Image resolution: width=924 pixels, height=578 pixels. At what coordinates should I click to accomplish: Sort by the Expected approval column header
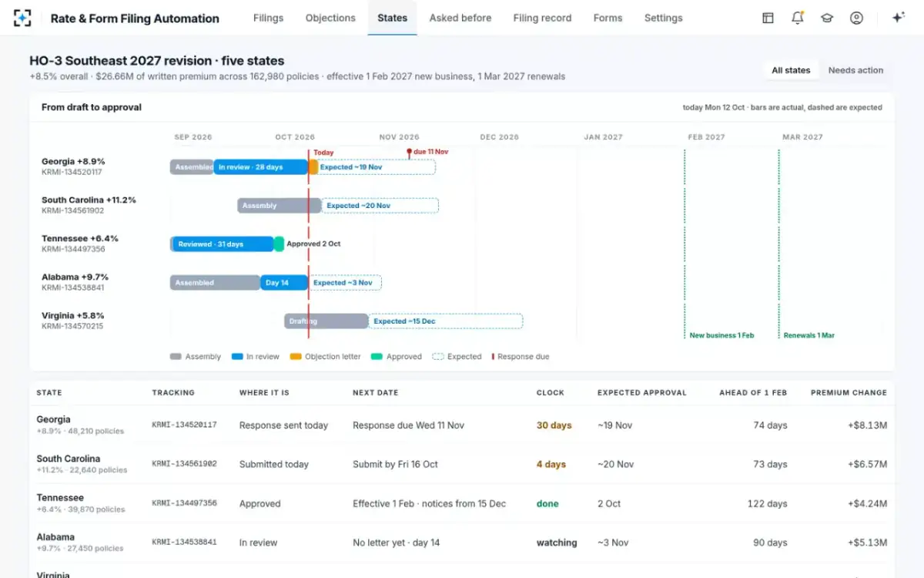641,392
